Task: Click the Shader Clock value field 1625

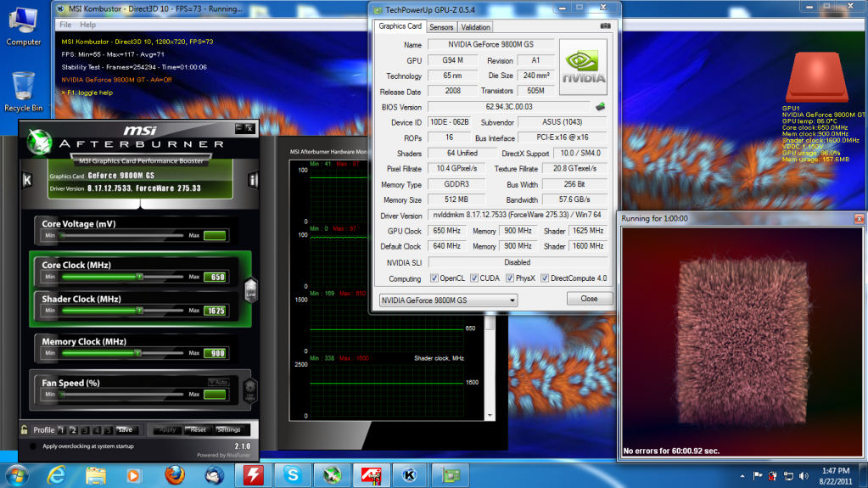Action: (215, 311)
